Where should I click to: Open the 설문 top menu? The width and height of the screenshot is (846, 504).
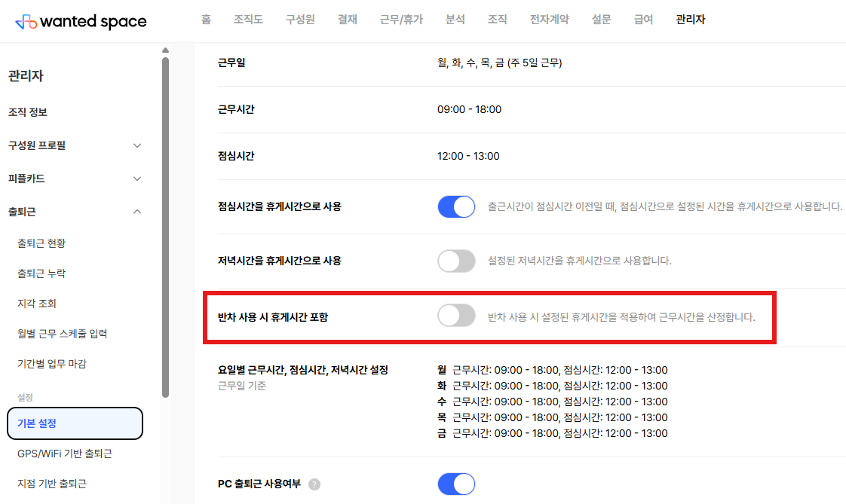[602, 20]
